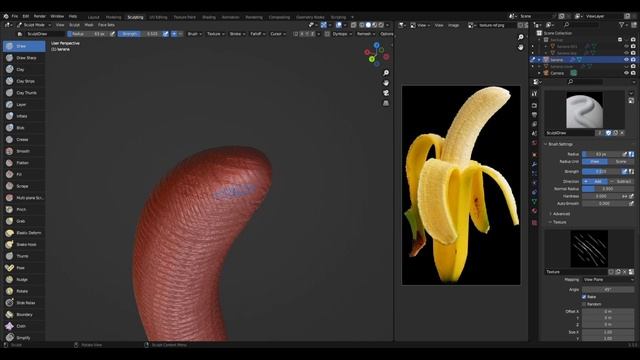Open the Edit menu
640x360 pixels.
click(x=26, y=16)
